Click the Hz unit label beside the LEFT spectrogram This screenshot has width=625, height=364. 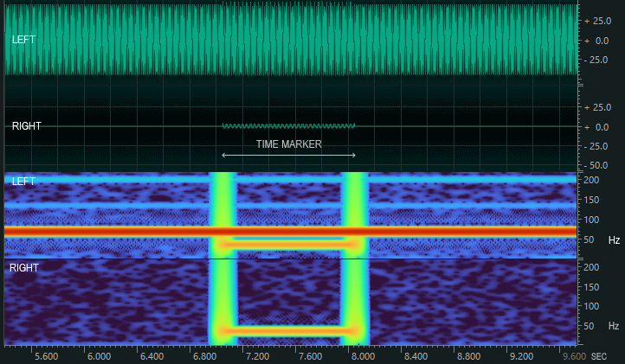[x=613, y=239]
